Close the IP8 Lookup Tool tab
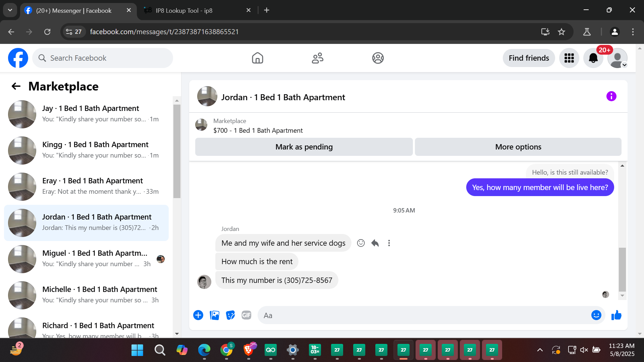The height and width of the screenshot is (362, 644). coord(249,10)
